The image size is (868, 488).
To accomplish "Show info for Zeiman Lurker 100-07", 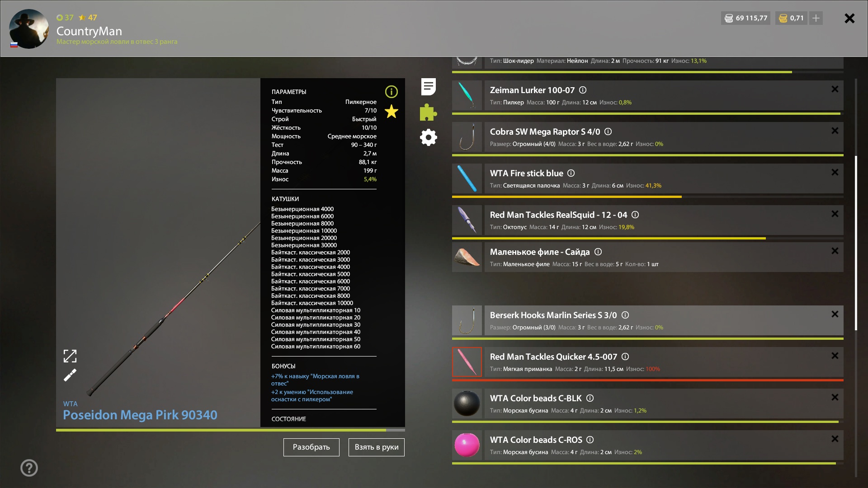I will click(583, 90).
